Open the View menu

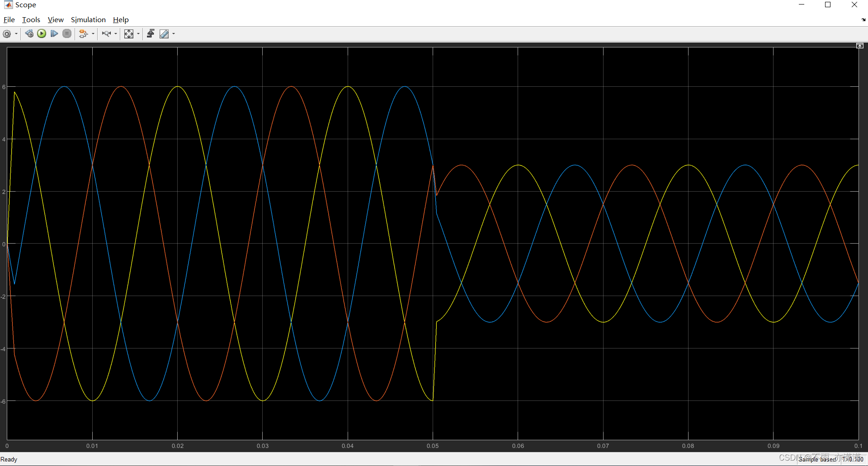[x=56, y=20]
